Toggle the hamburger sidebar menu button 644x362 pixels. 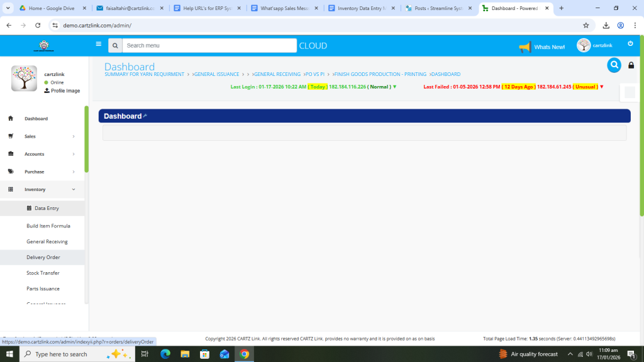(98, 45)
